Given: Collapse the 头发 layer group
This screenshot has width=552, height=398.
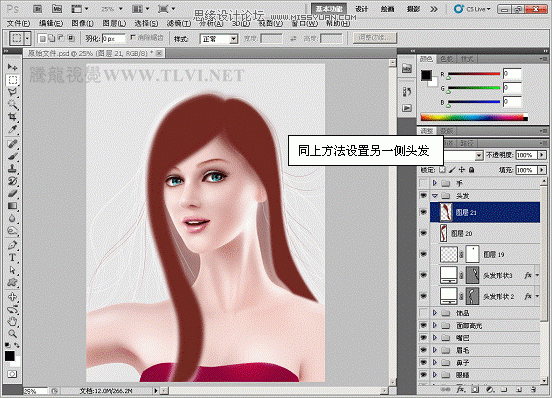Looking at the screenshot, I should coord(435,196).
